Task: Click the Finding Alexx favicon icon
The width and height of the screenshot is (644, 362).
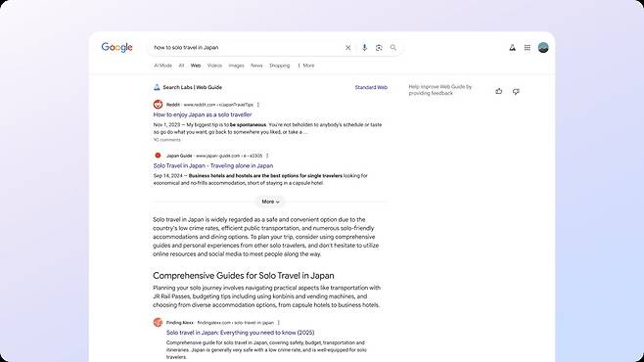Action: 158,322
